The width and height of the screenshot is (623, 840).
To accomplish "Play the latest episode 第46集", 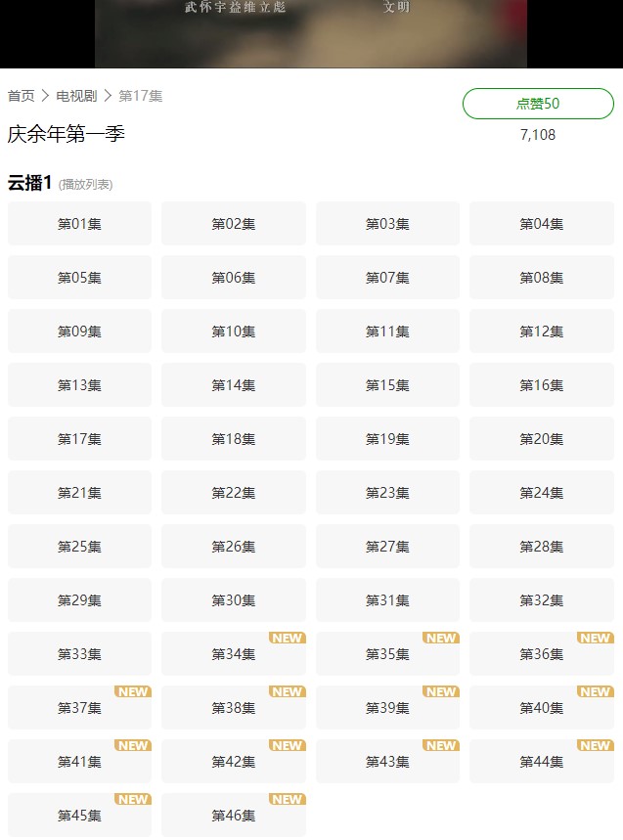I will click(233, 816).
